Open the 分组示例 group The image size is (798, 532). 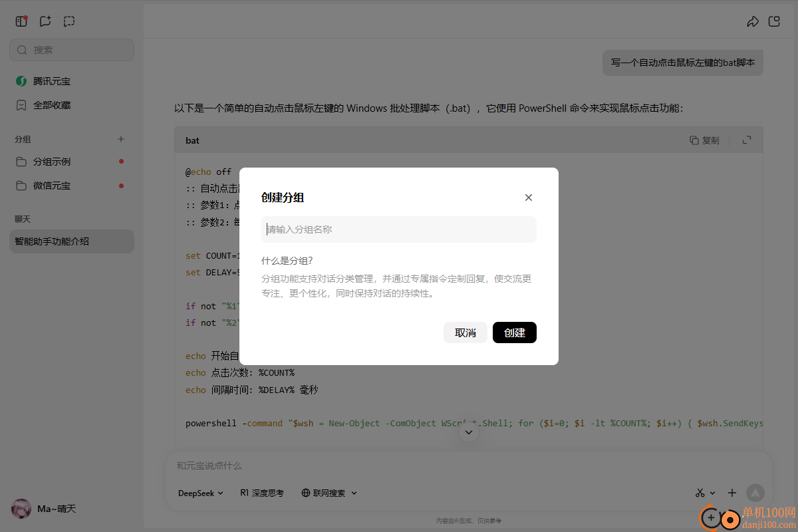tap(72, 162)
